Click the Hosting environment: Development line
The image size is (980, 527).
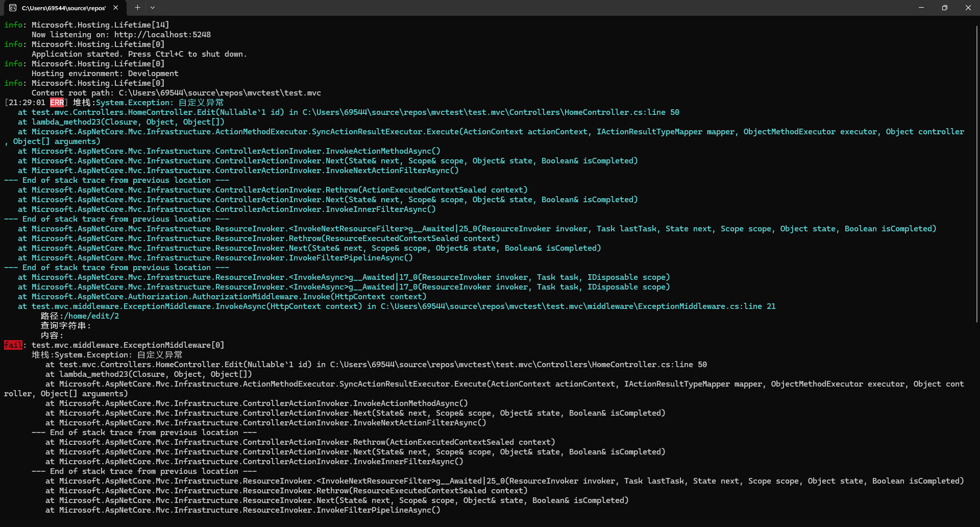105,74
